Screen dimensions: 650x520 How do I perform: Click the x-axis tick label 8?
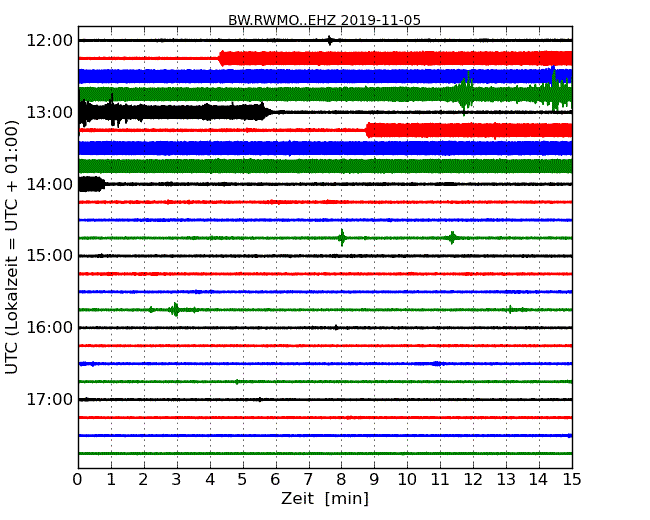[341, 480]
